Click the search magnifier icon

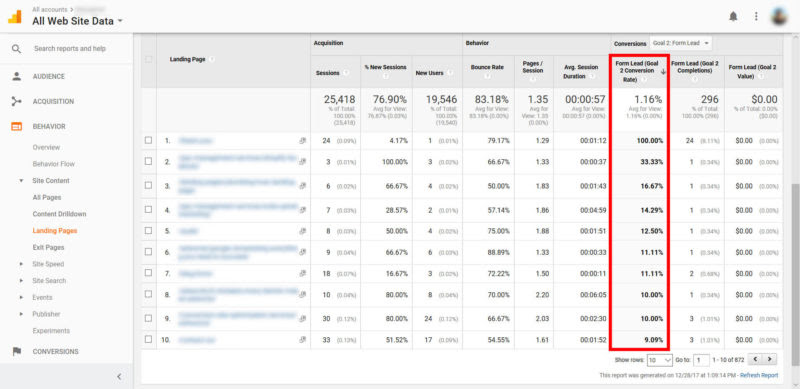pyautogui.click(x=16, y=49)
